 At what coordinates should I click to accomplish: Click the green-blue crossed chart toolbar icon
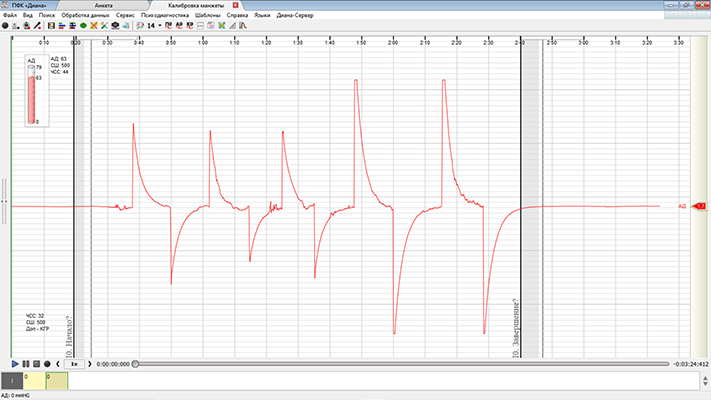coord(222,26)
